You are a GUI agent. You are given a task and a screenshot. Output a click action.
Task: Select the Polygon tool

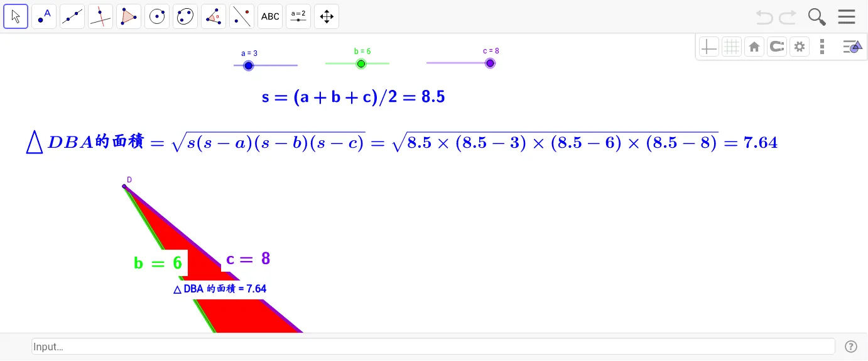tap(129, 16)
